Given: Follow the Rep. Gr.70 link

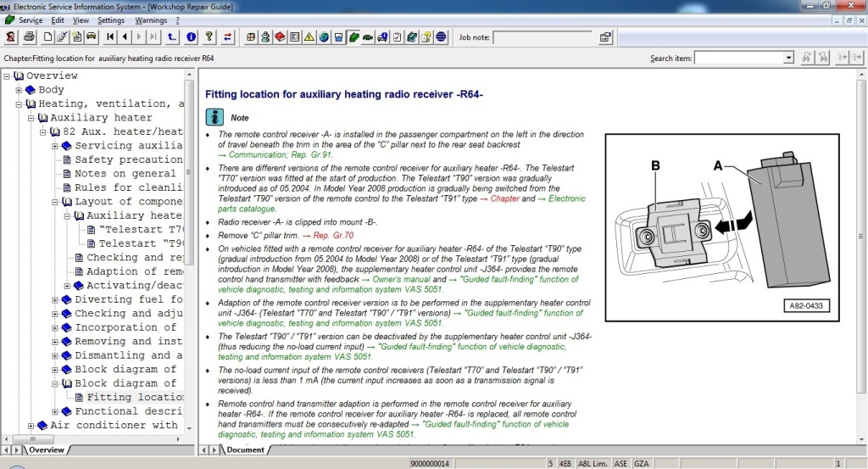Looking at the screenshot, I should coord(333,235).
